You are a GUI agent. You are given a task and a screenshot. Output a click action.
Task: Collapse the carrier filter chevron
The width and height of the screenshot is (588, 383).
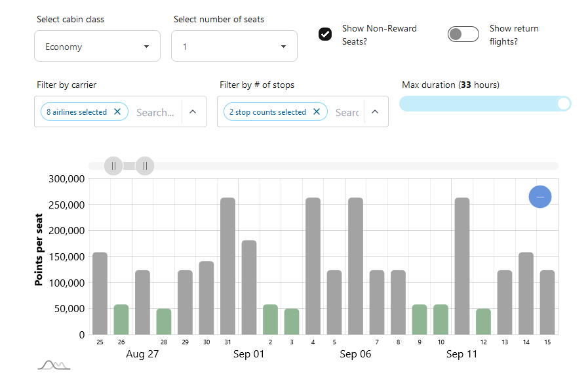pyautogui.click(x=193, y=111)
